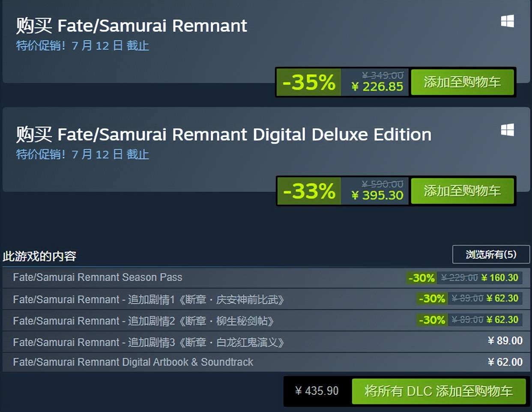Click 此游戏的内容 section header
Image resolution: width=532 pixels, height=412 pixels.
[39, 256]
